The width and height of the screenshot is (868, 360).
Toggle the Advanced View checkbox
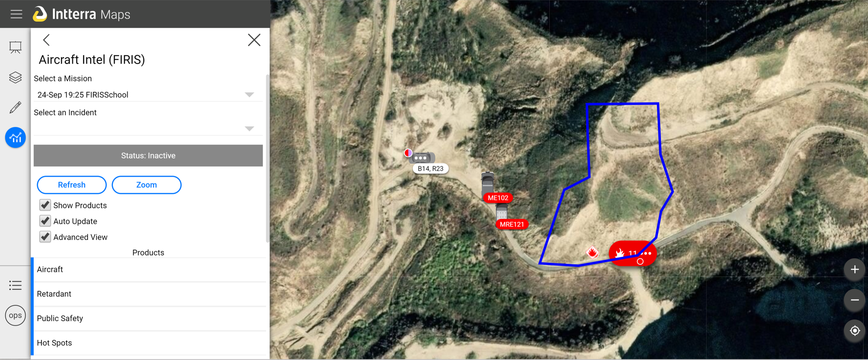click(45, 237)
